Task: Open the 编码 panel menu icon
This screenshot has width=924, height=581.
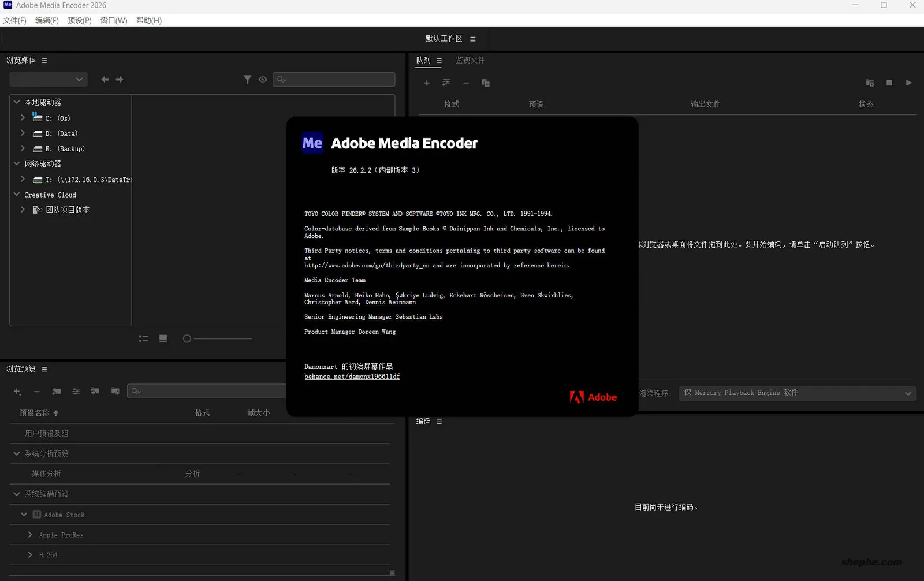Action: 439,422
